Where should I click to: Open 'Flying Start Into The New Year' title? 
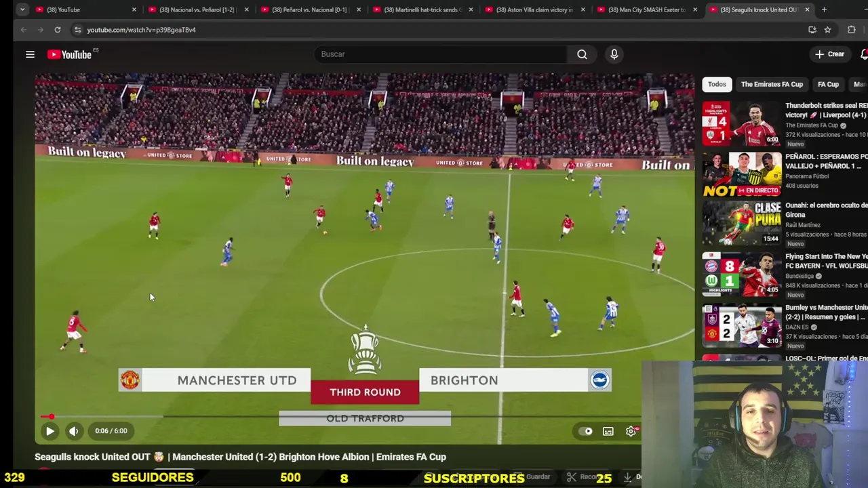pos(826,261)
